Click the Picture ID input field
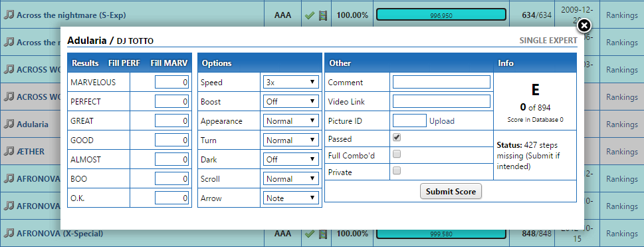 [x=409, y=121]
